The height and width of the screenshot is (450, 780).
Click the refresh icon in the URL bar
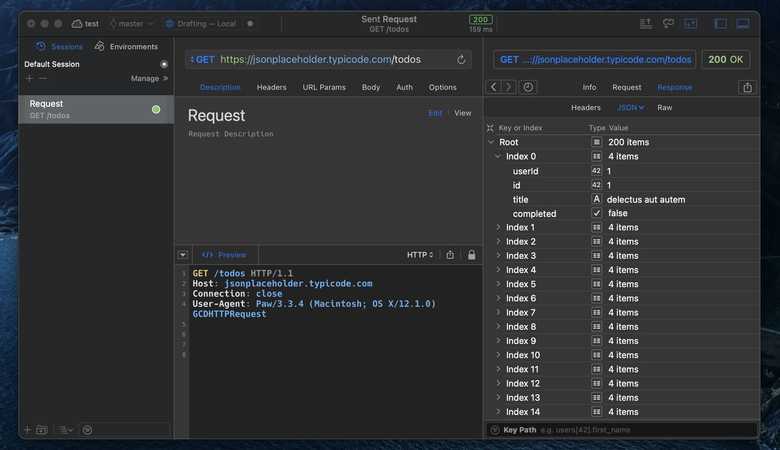(x=461, y=60)
